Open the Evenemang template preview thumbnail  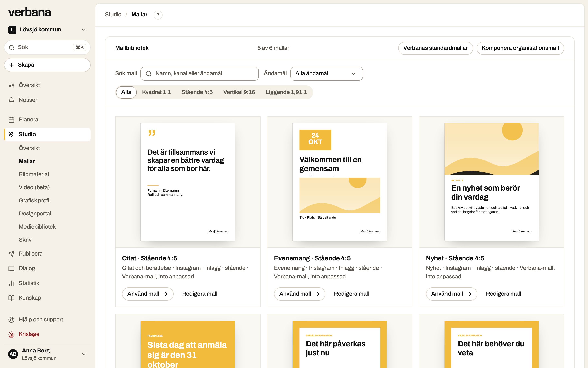[x=340, y=182]
